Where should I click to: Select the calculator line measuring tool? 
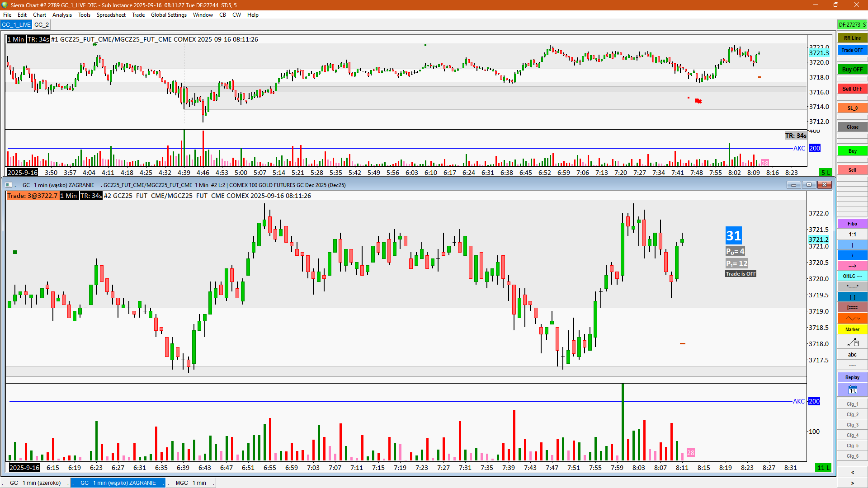click(852, 343)
